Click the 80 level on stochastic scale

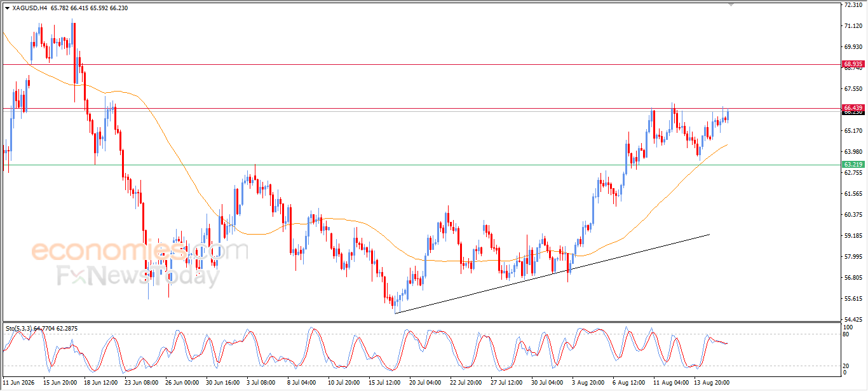[x=846, y=334]
